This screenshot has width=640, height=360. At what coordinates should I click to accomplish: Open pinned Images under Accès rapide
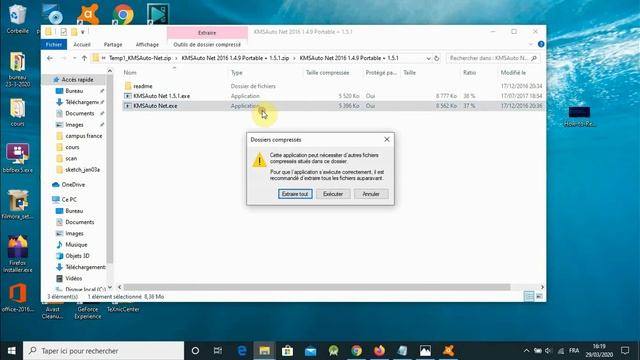pyautogui.click(x=74, y=124)
